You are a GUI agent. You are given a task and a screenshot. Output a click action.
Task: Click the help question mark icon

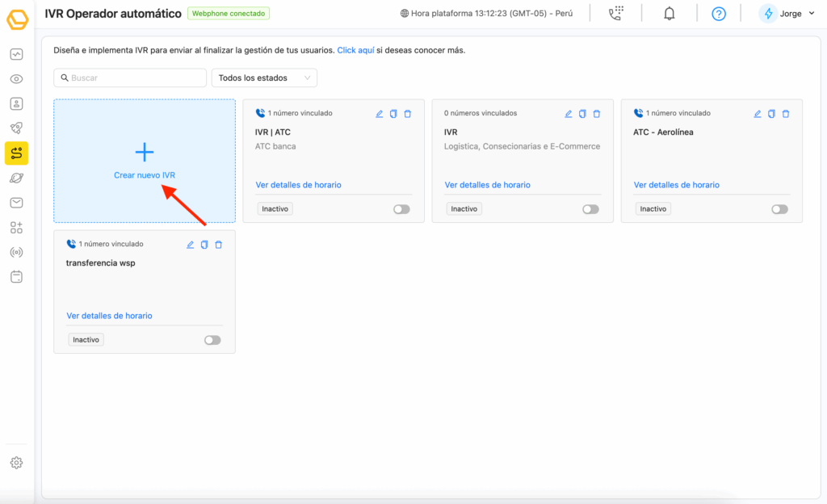(719, 14)
